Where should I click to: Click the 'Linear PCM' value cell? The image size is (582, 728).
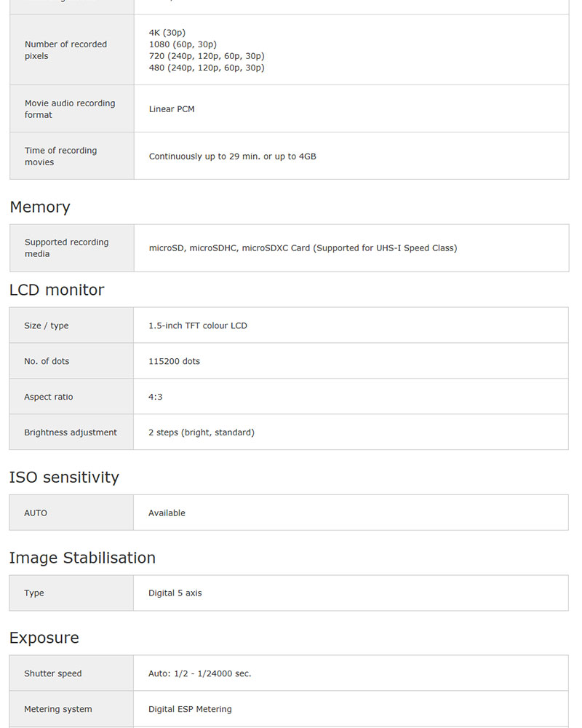(172, 109)
